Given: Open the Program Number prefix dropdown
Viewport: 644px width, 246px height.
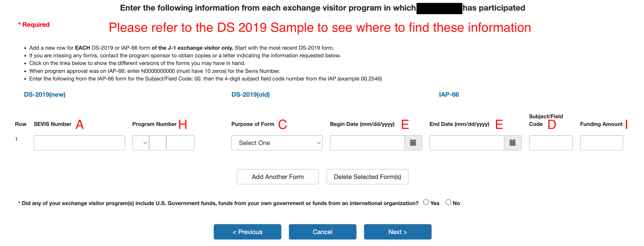Looking at the screenshot, I should coord(140,143).
